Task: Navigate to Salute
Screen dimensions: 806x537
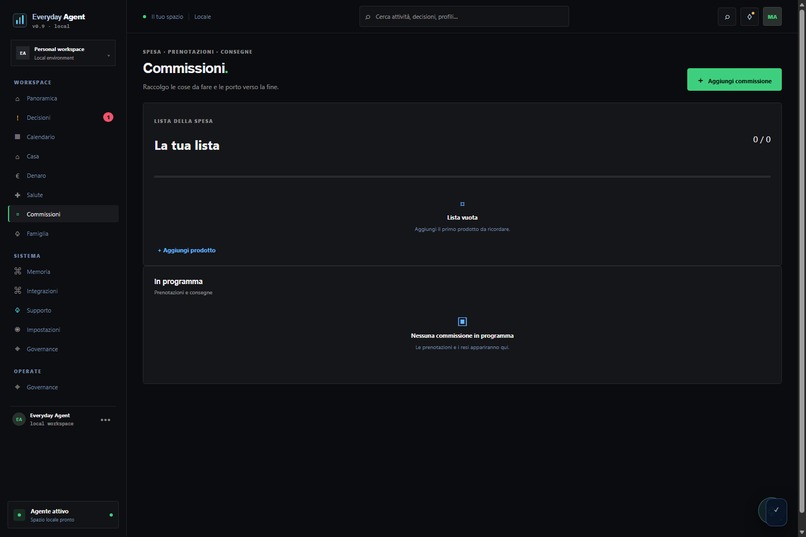Action: 63,195
